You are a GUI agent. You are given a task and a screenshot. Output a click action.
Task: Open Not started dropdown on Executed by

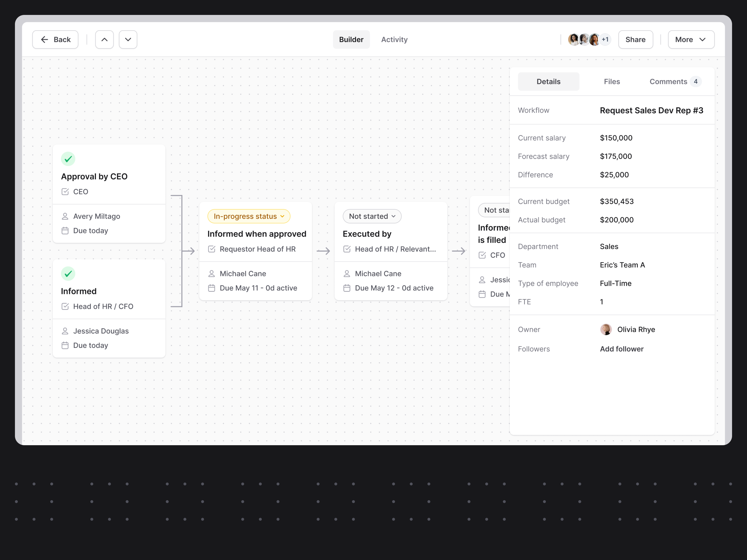coord(372,216)
